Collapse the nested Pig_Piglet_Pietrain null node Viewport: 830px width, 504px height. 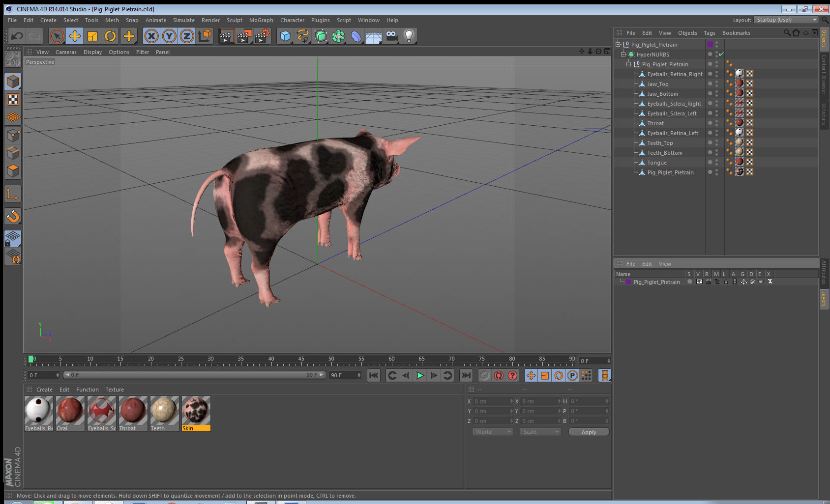(629, 64)
